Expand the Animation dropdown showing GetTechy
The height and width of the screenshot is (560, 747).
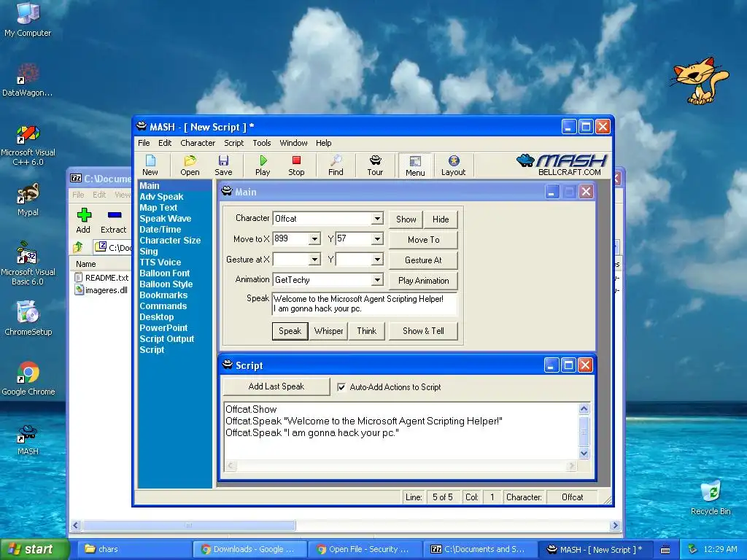(377, 279)
